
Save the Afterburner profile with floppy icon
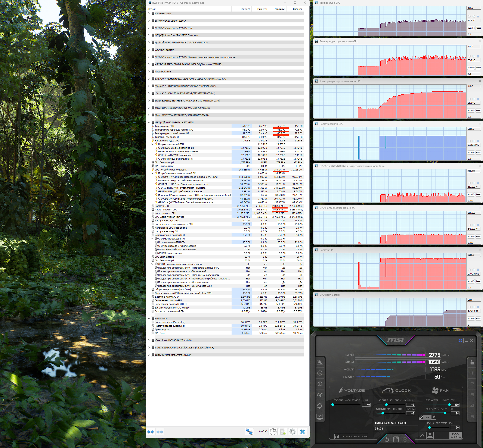[x=396, y=439]
